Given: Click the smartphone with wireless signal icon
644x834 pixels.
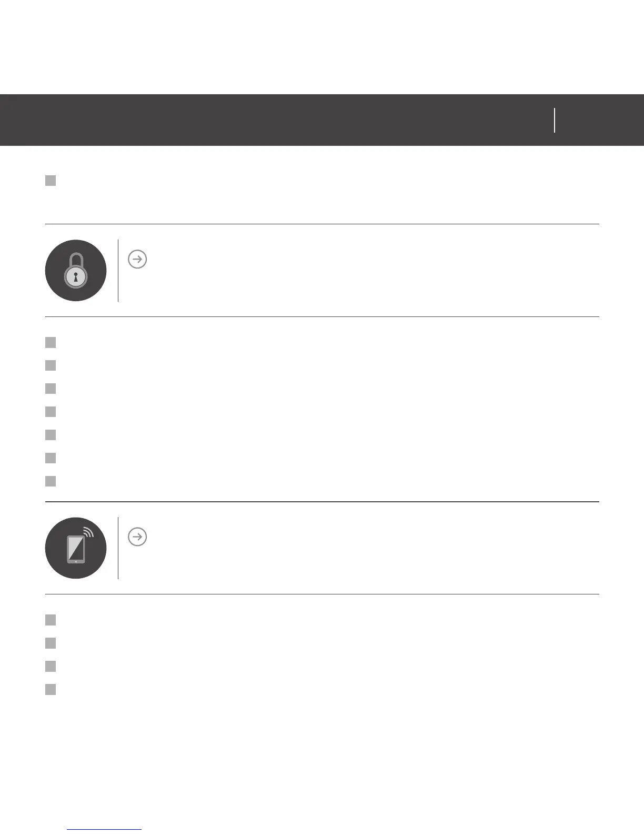Looking at the screenshot, I should tap(76, 548).
